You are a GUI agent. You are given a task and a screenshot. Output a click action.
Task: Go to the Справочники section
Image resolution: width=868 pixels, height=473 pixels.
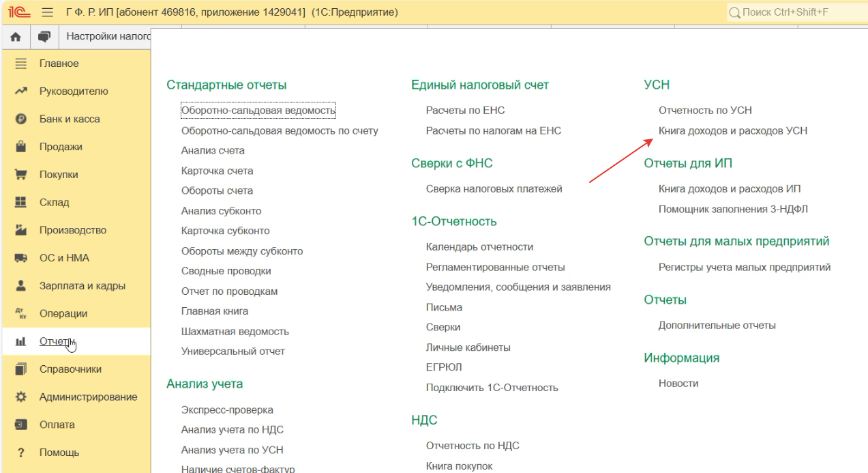pos(70,369)
